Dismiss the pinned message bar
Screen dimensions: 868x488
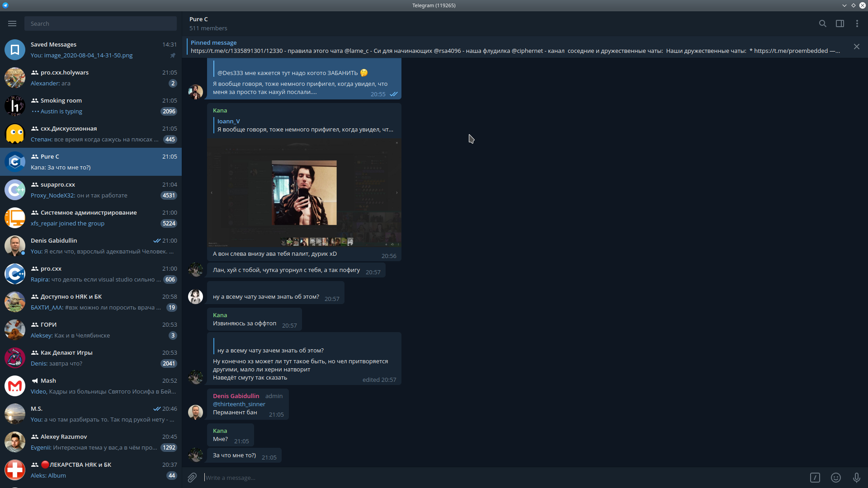(x=857, y=47)
